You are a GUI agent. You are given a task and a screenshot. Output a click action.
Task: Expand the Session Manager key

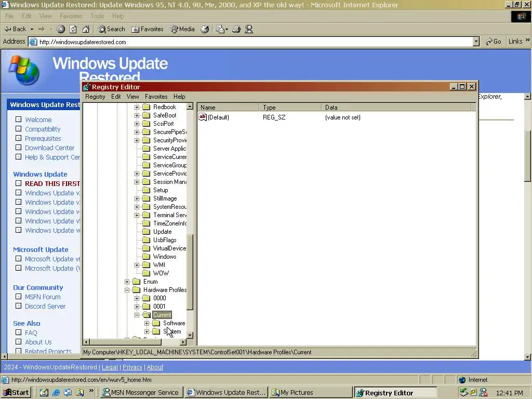pos(137,182)
